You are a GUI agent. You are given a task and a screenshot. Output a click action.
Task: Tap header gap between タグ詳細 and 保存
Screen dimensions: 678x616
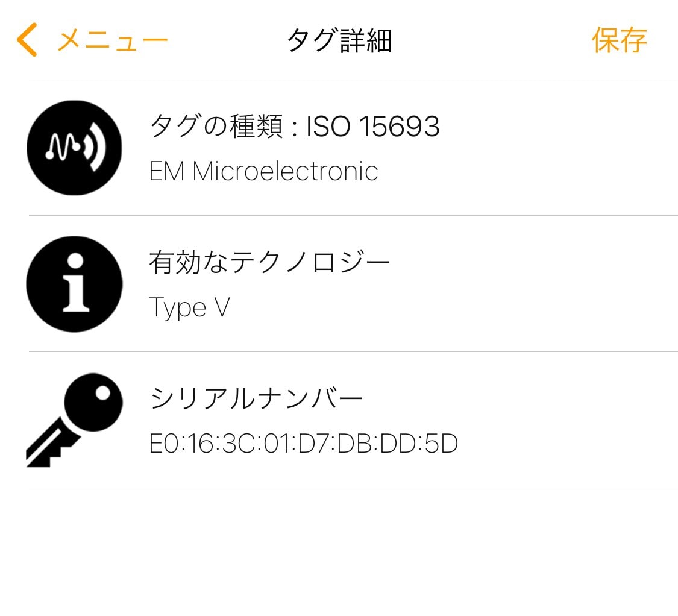491,40
